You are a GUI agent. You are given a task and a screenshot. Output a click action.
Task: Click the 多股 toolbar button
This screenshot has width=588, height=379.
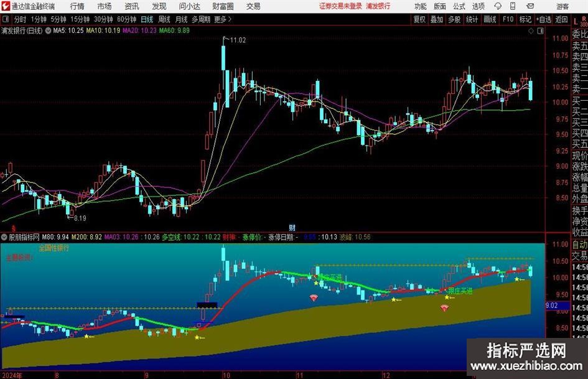[x=454, y=19]
